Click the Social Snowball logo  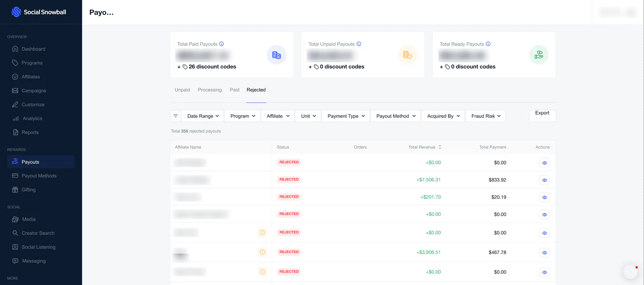(x=39, y=12)
